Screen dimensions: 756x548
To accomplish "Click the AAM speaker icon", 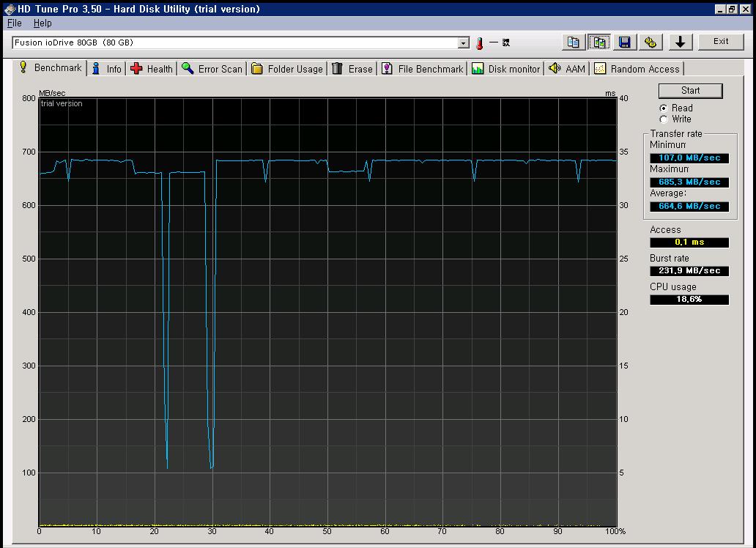I will 555,68.
